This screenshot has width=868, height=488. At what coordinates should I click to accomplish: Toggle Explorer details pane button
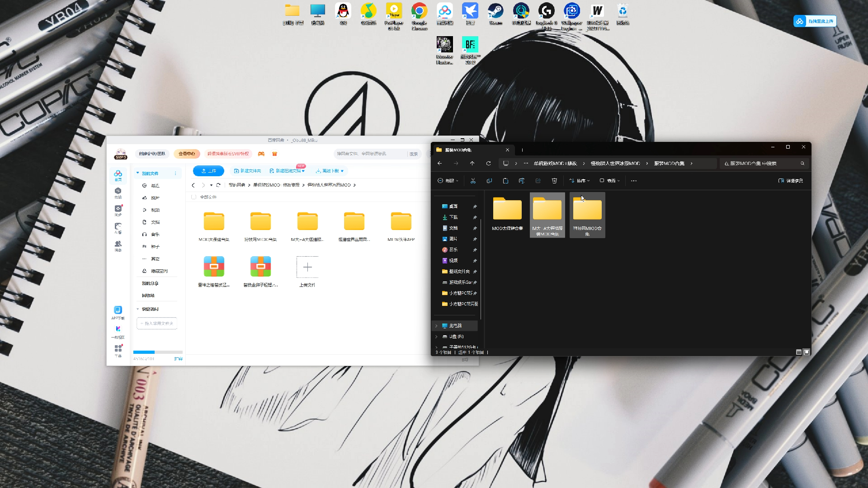pos(790,181)
